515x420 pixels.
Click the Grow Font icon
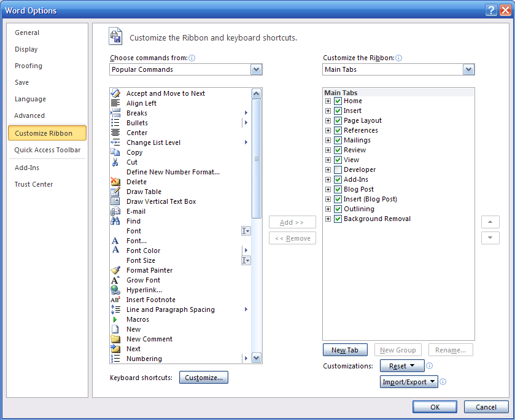115,280
